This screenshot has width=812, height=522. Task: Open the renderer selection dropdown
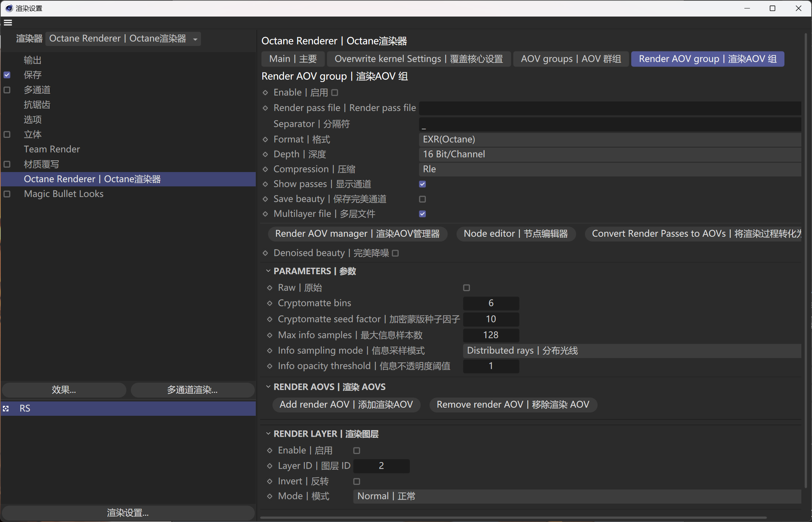click(x=123, y=39)
